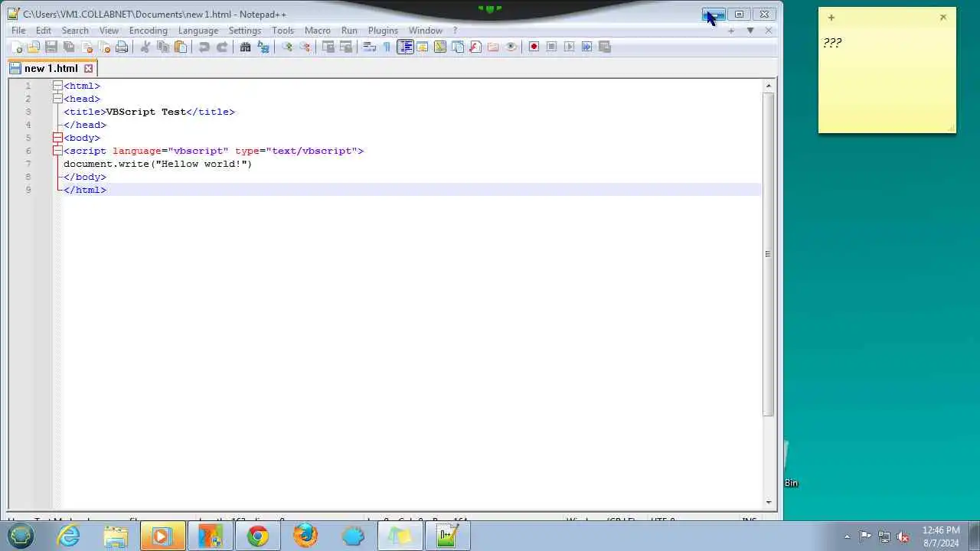Collapse the <html> fold marker on line 1
The image size is (980, 551).
57,86
